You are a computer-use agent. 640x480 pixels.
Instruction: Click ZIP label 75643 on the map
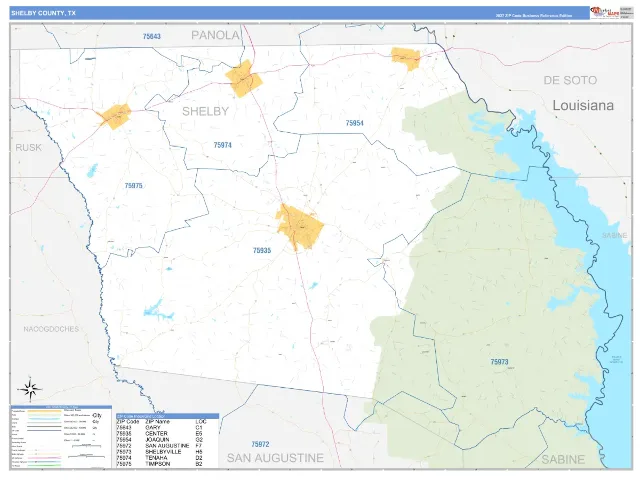151,36
